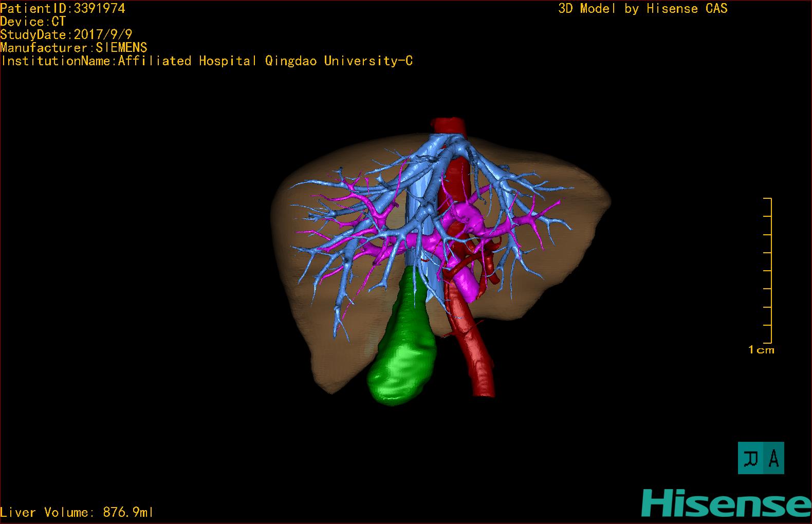This screenshot has height=524, width=812.
Task: Click the Liver Volume: 876.9ml readout
Action: [x=77, y=512]
